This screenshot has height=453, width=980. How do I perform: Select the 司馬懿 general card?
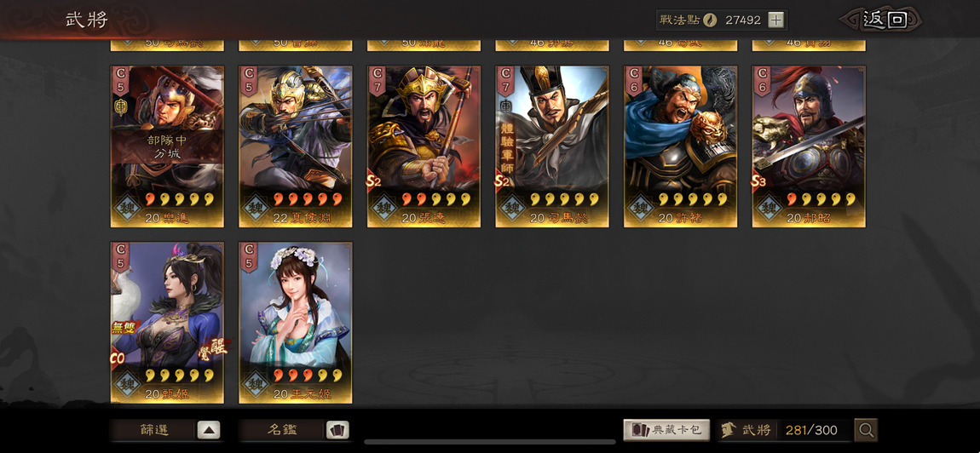[552, 146]
